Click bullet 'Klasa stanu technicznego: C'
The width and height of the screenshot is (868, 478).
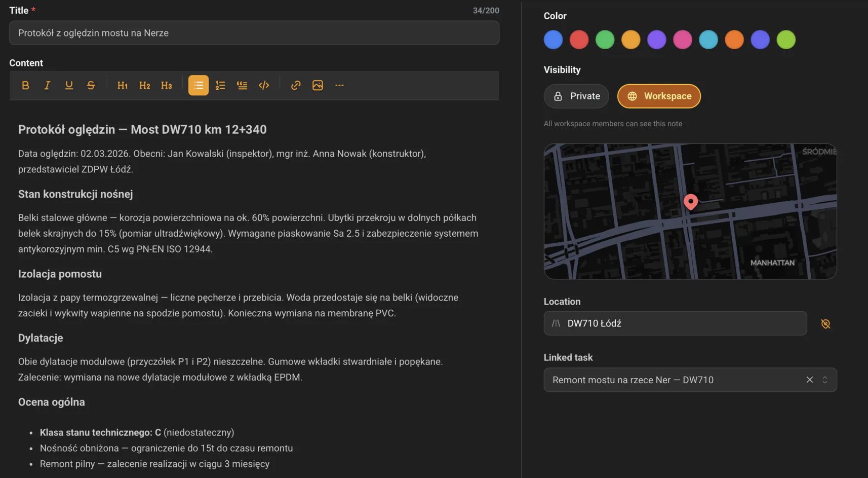[137, 432]
